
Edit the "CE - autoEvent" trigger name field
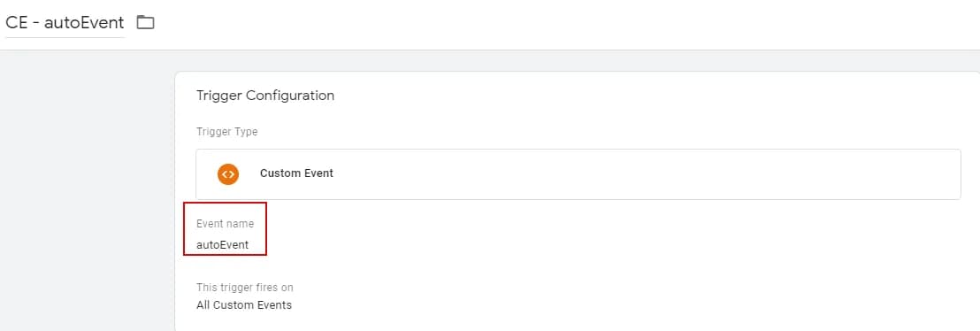tap(65, 22)
